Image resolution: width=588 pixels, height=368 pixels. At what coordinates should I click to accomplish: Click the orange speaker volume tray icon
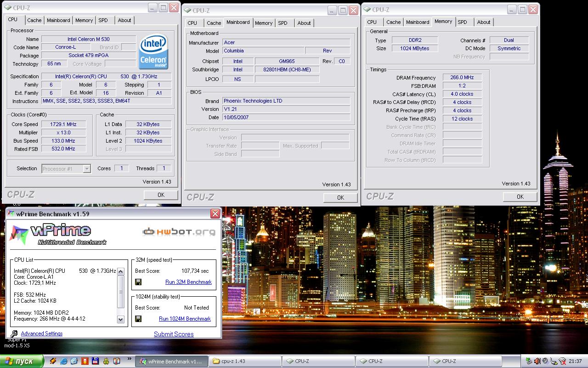(537, 361)
